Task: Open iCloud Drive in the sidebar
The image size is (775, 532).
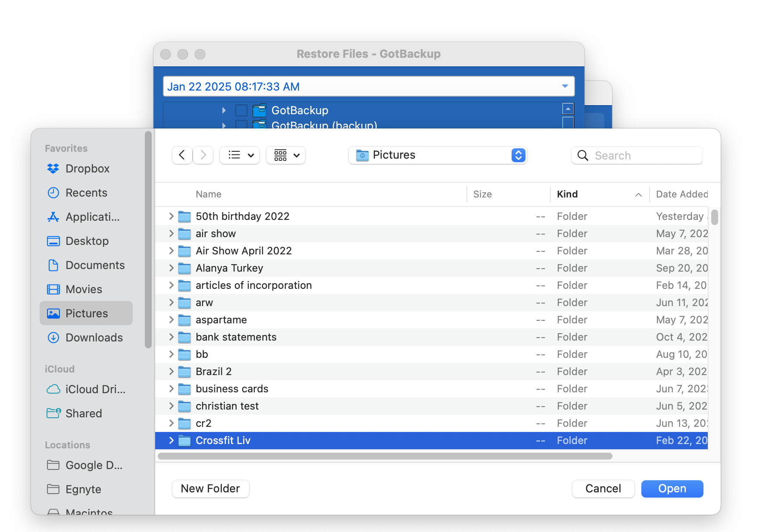Action: click(86, 389)
